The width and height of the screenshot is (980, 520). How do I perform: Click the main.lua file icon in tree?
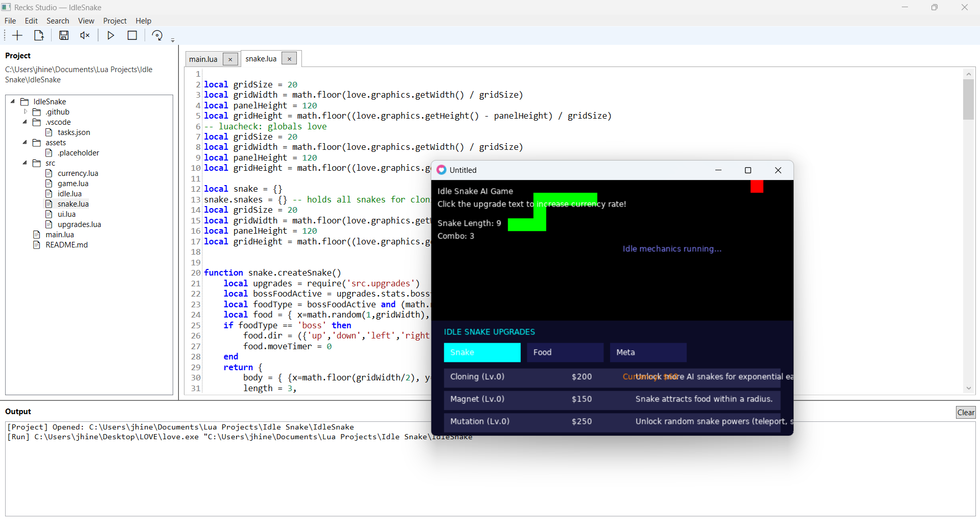tap(37, 235)
